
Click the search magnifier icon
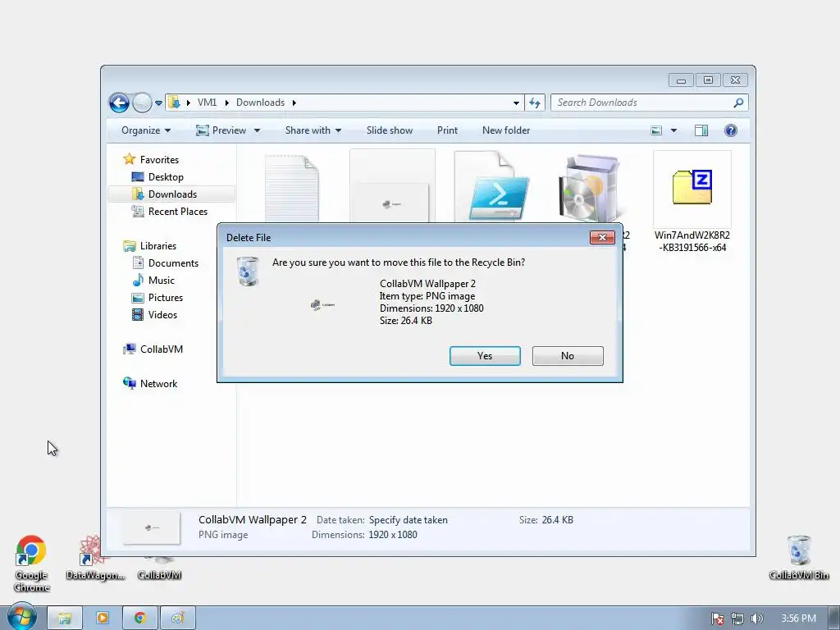[739, 103]
